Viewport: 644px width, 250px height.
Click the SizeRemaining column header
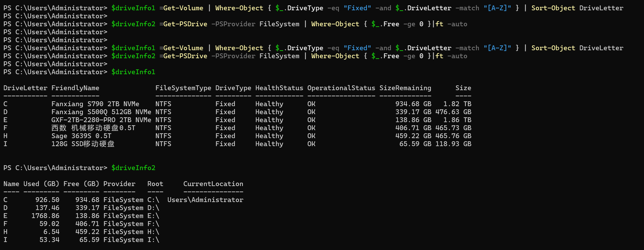click(x=405, y=88)
